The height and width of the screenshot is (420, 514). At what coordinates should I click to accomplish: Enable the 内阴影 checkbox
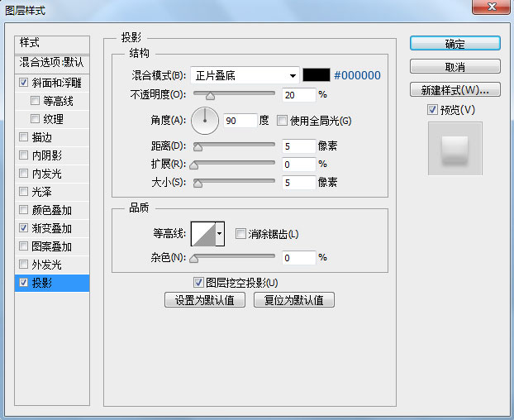(x=24, y=155)
